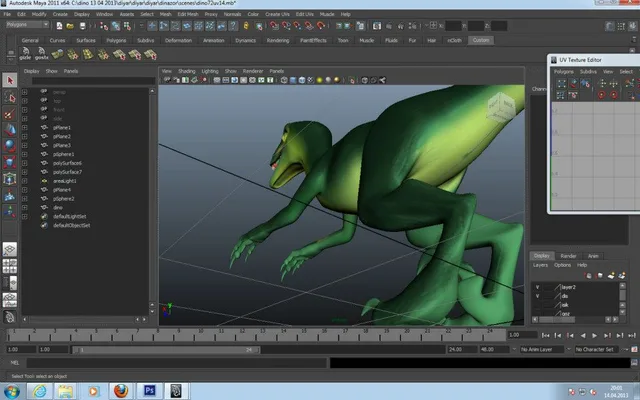Toggle viewport smooth shade cube icon
The height and width of the screenshot is (400, 640).
(293, 80)
